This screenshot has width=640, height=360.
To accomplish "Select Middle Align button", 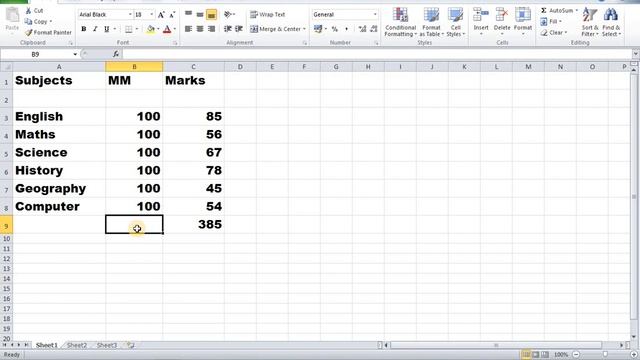I will tap(200, 15).
